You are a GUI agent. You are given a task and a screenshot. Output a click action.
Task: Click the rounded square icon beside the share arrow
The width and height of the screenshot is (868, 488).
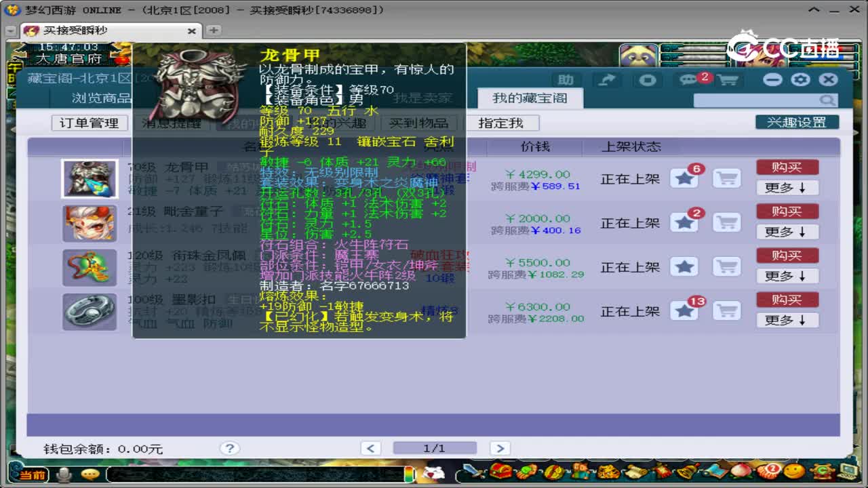coord(648,80)
